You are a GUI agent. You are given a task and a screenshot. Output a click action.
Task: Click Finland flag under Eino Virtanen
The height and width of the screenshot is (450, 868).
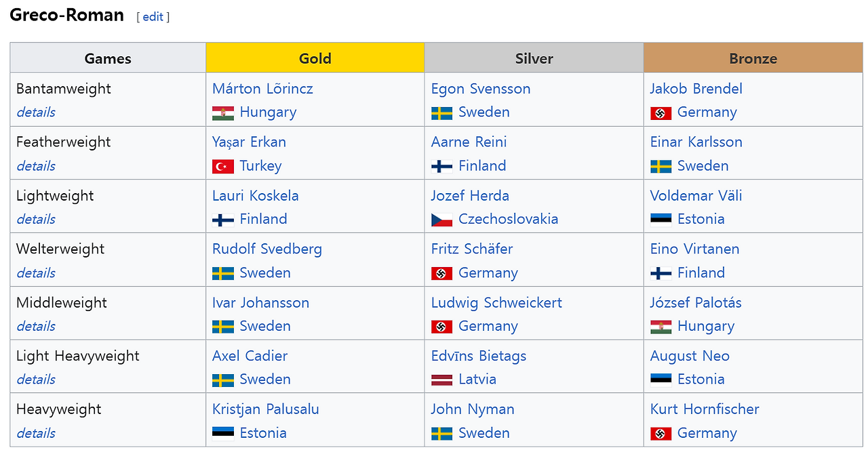click(x=660, y=273)
